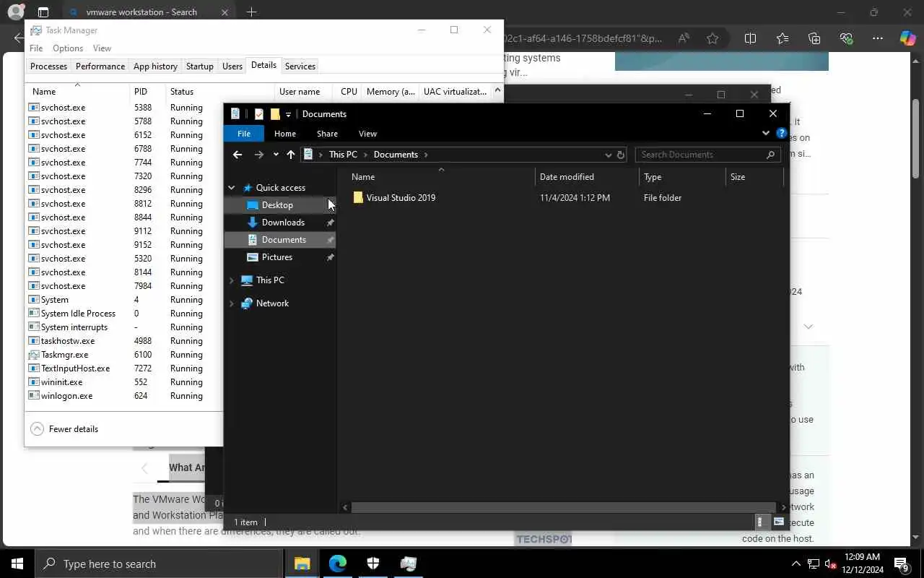924x578 pixels.
Task: Switch to Task Manager's Performance tab
Action: [100, 66]
